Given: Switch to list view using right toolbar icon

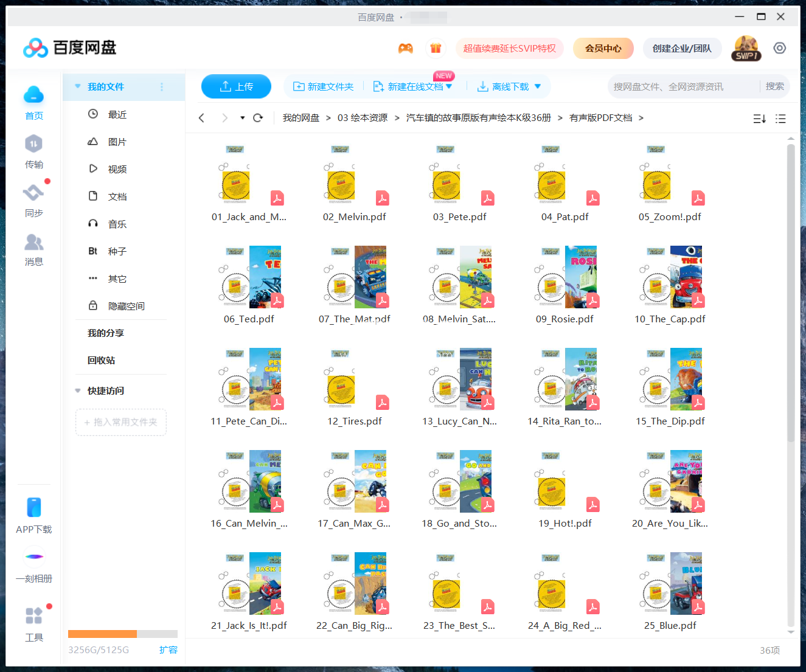Looking at the screenshot, I should click(781, 119).
